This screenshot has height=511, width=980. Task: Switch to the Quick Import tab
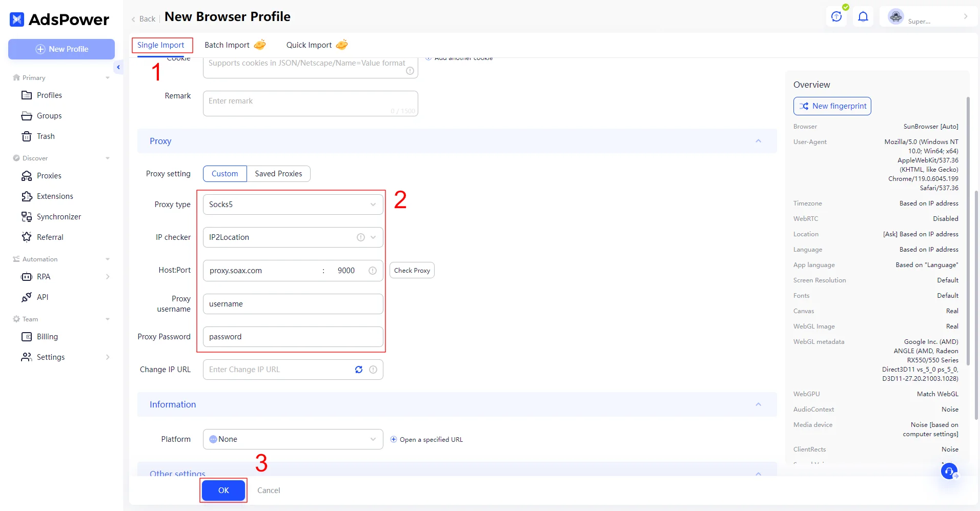[309, 45]
